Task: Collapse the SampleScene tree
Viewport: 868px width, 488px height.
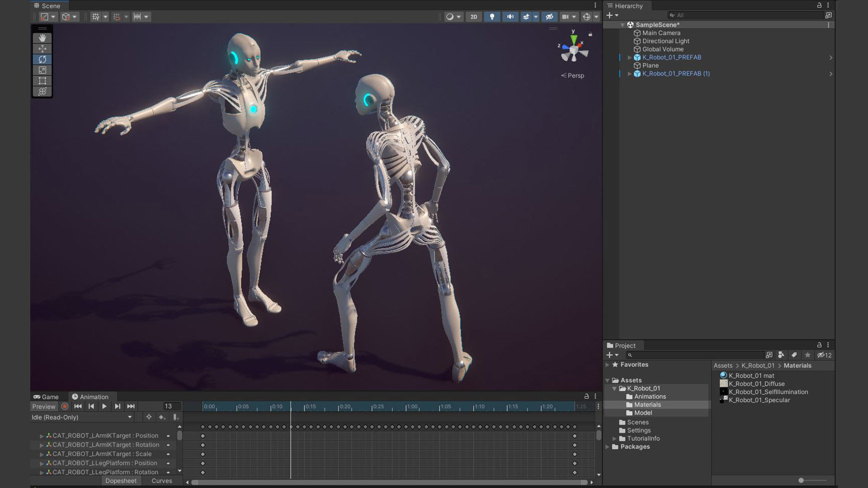Action: (623, 25)
